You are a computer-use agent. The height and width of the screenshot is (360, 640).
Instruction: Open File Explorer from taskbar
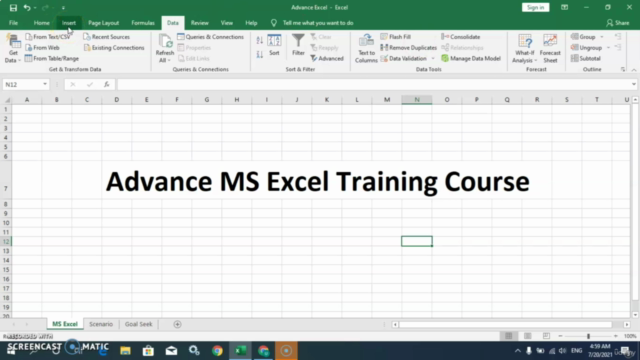(x=125, y=351)
